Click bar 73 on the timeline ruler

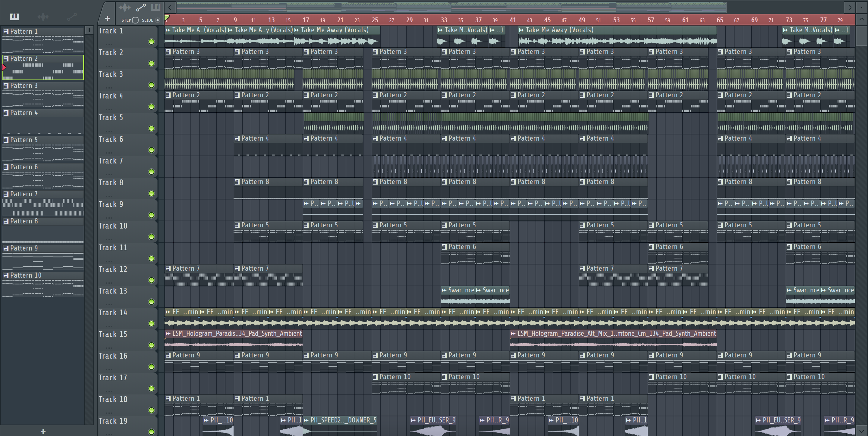pos(789,20)
